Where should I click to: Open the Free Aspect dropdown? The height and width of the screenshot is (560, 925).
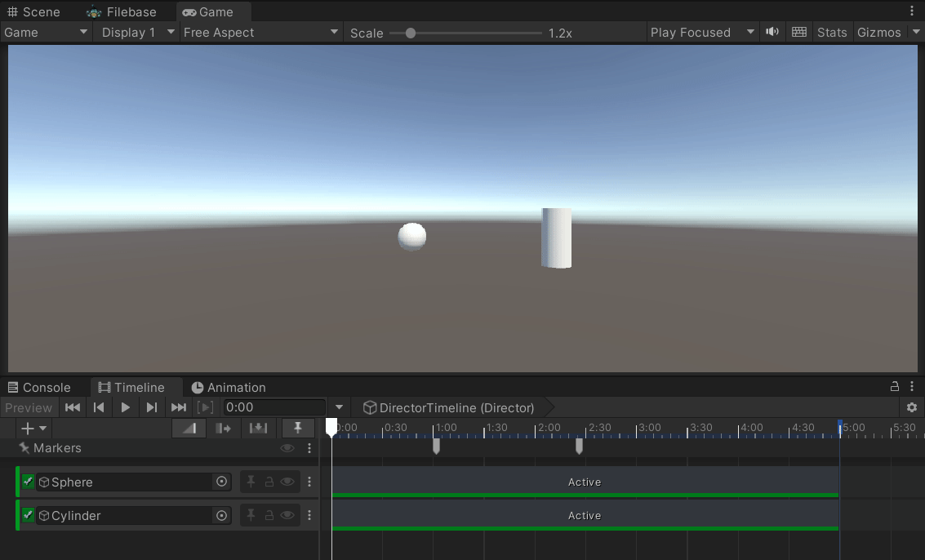click(260, 33)
